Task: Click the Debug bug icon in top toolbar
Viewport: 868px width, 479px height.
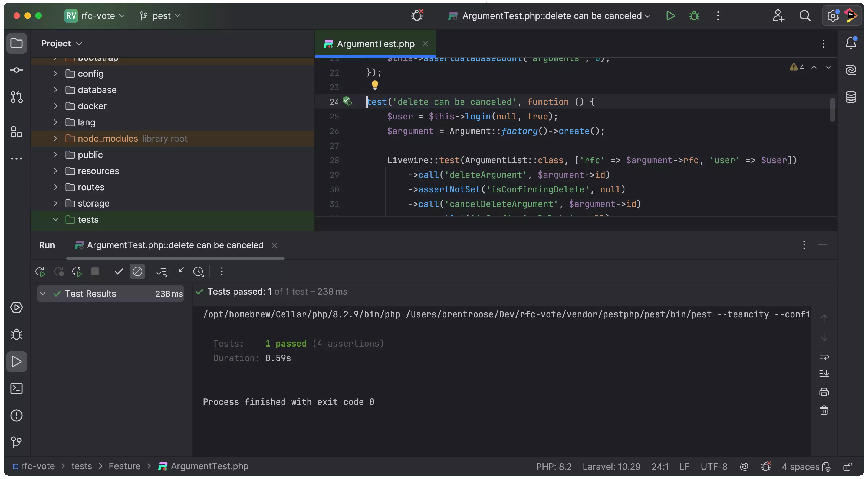Action: (x=694, y=16)
